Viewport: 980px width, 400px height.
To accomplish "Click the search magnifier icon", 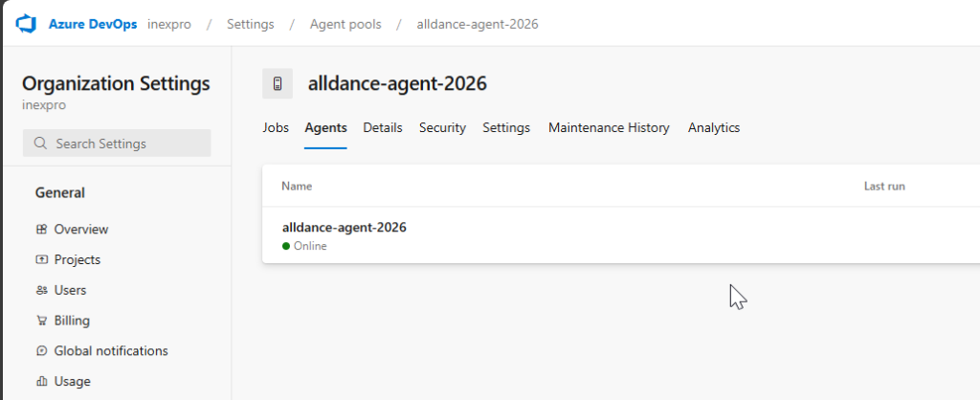I will click(x=40, y=144).
